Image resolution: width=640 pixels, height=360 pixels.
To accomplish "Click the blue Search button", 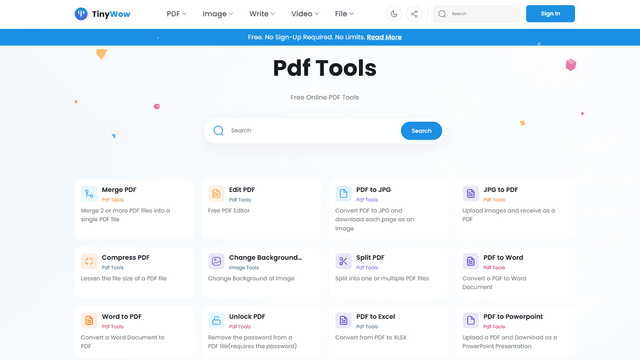I will point(421,131).
